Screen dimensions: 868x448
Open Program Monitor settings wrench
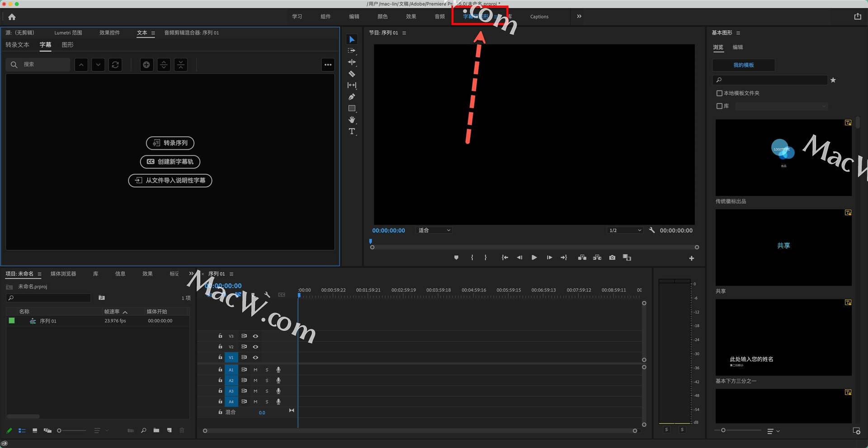tap(651, 230)
